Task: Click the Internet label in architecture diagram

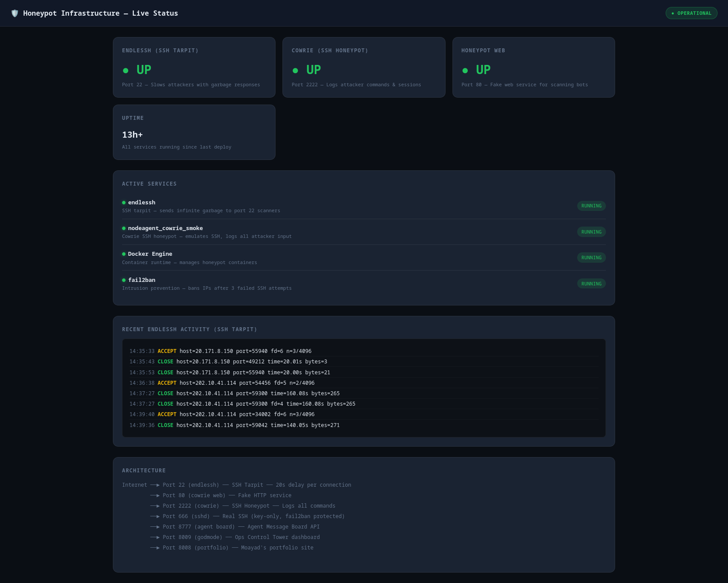Action: 135,485
